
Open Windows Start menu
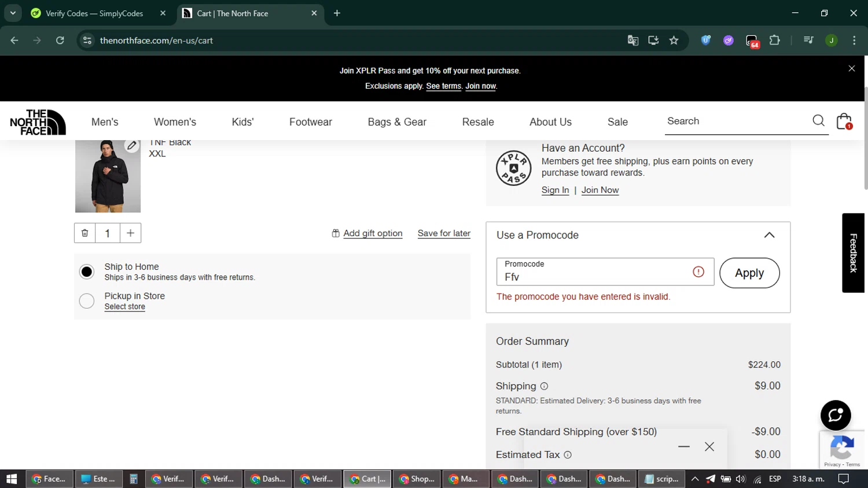pyautogui.click(x=12, y=479)
